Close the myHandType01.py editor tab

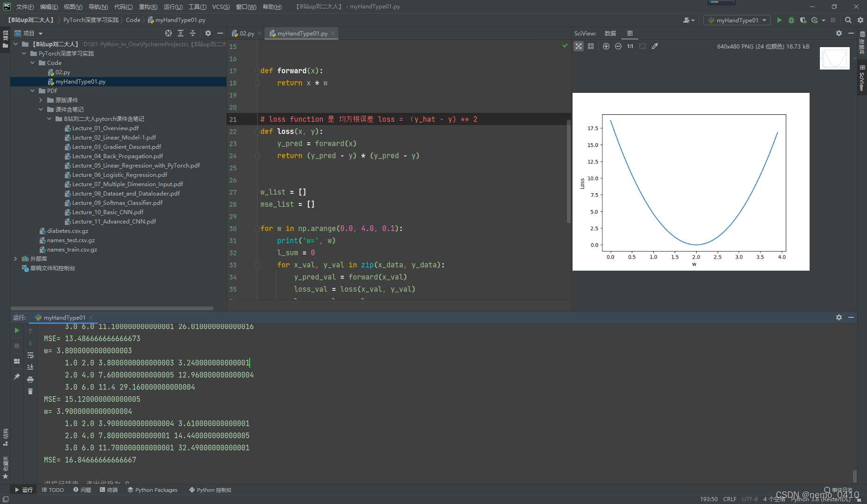333,33
